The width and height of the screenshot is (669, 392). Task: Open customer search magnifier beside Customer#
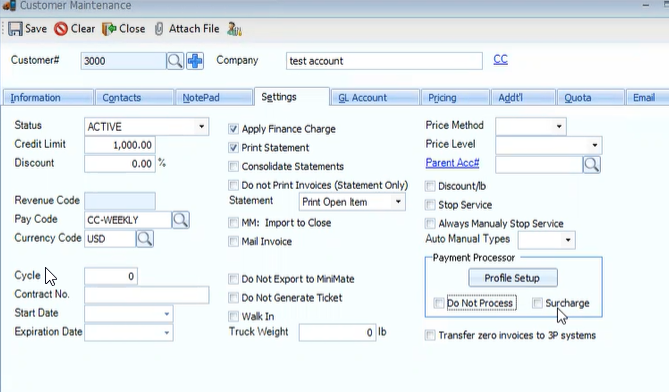point(175,61)
